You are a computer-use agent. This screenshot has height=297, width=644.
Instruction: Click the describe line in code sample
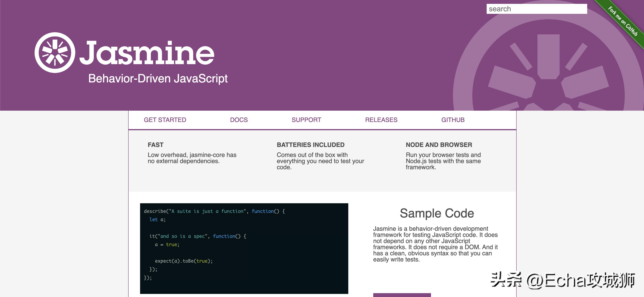(x=214, y=211)
